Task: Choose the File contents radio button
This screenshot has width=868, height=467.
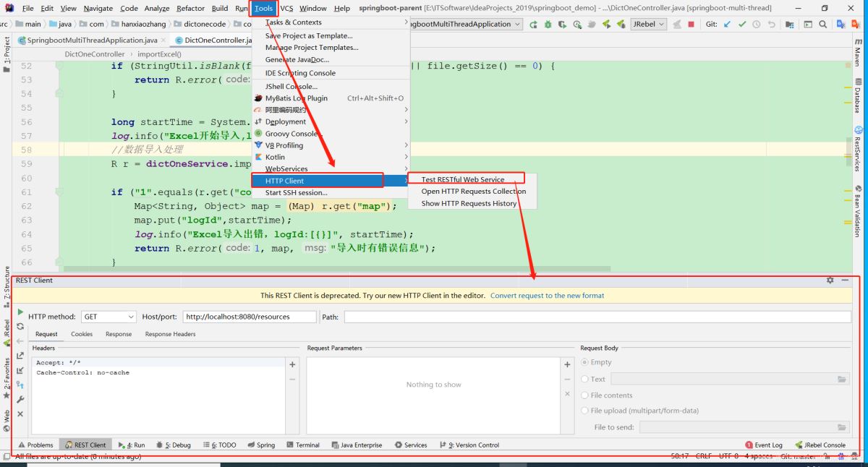Action: [585, 395]
